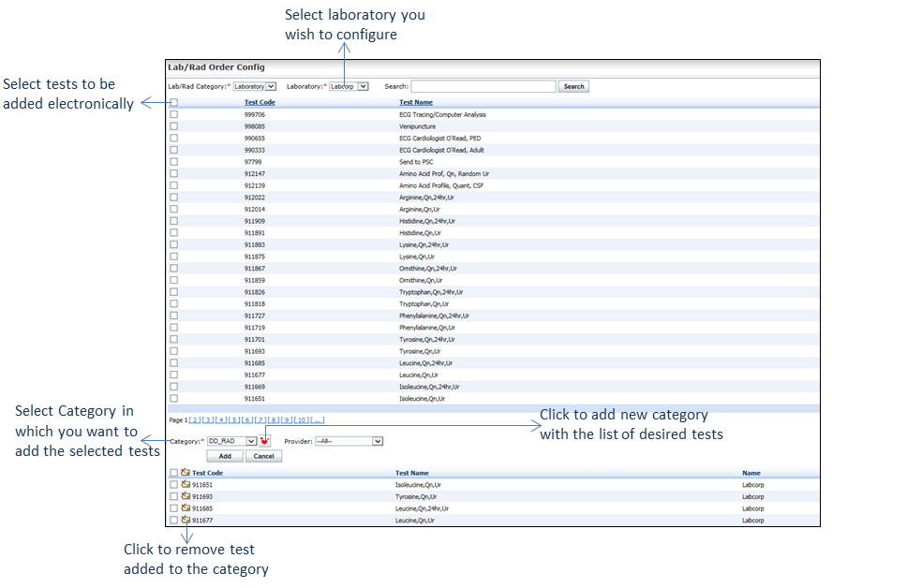This screenshot has height=588, width=907.
Task: Click test name Ornithine,Qn,24hr,Ur
Action: [428, 269]
